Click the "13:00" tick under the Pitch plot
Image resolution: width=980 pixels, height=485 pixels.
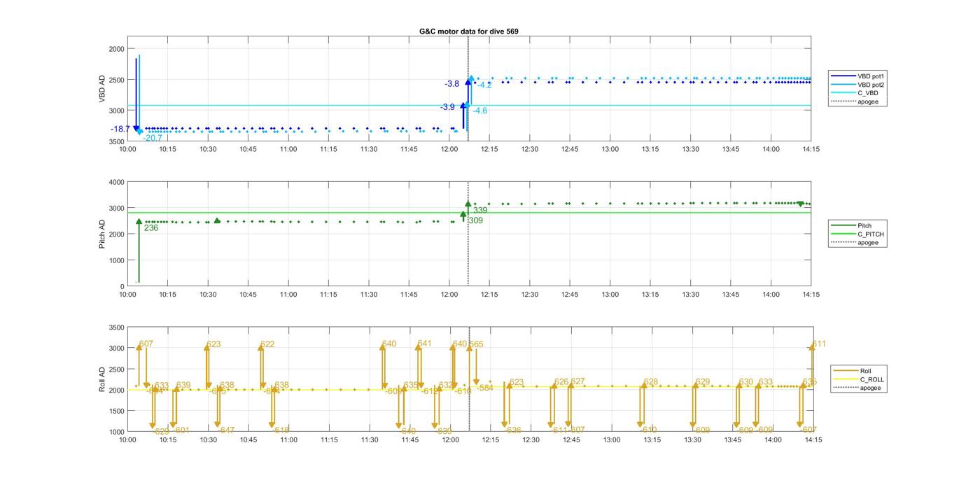(x=610, y=295)
